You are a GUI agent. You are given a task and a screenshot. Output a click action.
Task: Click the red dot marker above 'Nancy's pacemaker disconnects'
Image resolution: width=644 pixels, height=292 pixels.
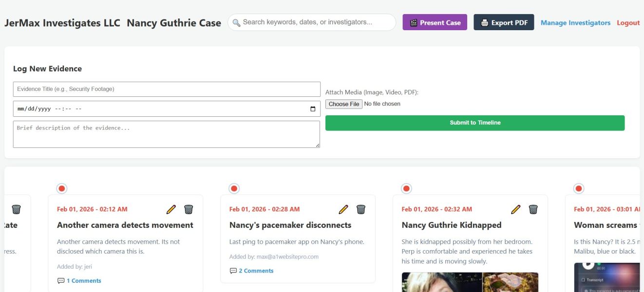(234, 187)
